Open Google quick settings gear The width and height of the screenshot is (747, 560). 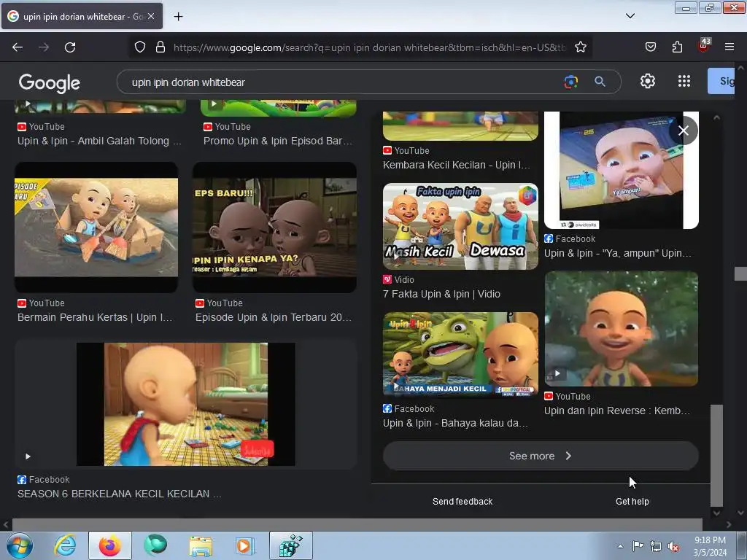coord(648,82)
